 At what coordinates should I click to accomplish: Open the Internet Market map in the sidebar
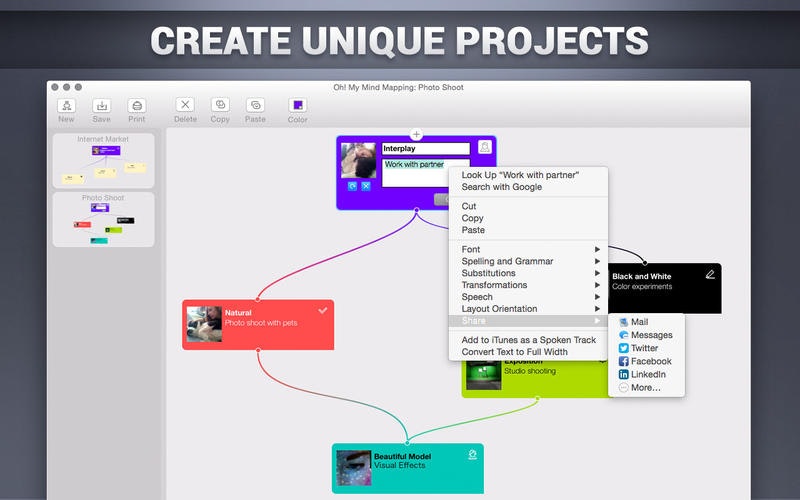[103, 160]
